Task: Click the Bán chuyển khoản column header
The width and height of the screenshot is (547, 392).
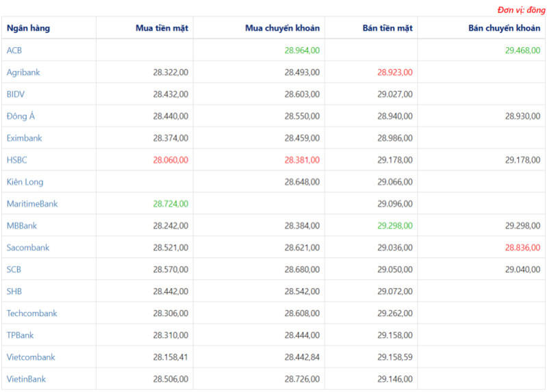Action: pos(504,28)
